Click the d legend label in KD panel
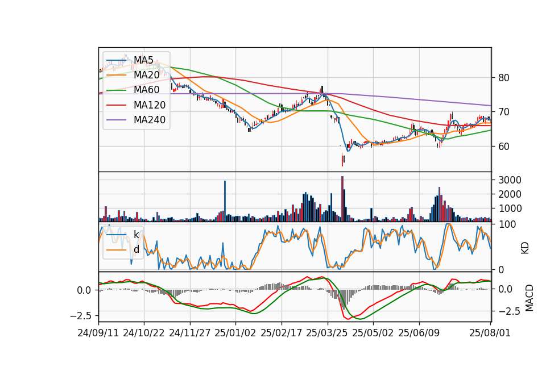546x392 pixels. 136,249
